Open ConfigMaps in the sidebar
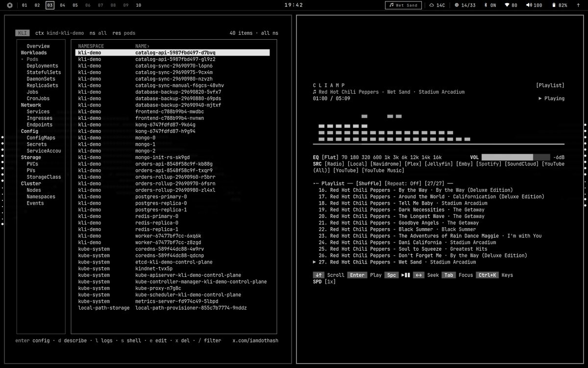The width and height of the screenshot is (588, 368). (41, 138)
